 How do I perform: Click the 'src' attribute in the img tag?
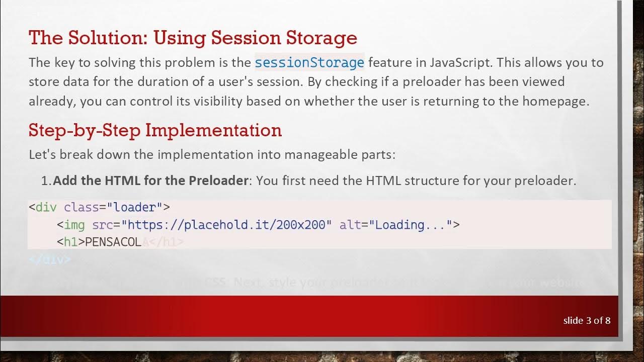(102, 225)
